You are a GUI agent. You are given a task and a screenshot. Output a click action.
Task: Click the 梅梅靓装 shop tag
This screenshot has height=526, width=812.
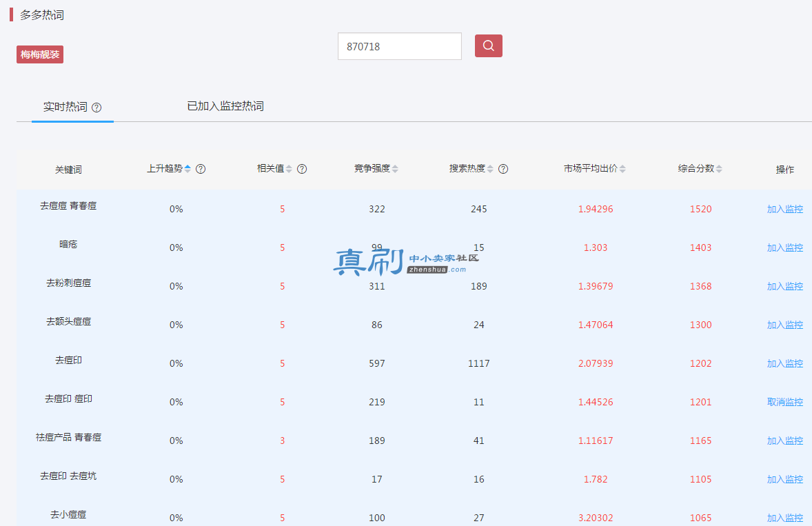pos(40,54)
